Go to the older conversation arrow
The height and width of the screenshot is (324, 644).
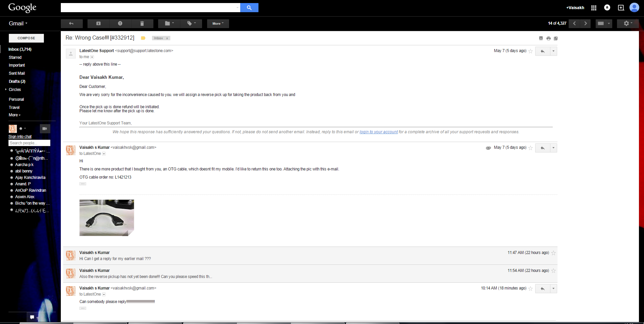tap(586, 23)
